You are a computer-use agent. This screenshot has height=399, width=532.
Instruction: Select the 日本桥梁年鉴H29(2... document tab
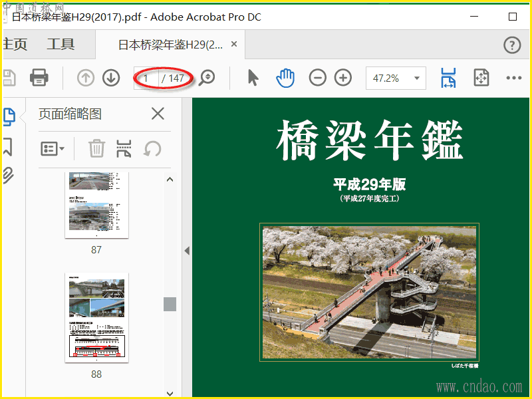pos(170,45)
